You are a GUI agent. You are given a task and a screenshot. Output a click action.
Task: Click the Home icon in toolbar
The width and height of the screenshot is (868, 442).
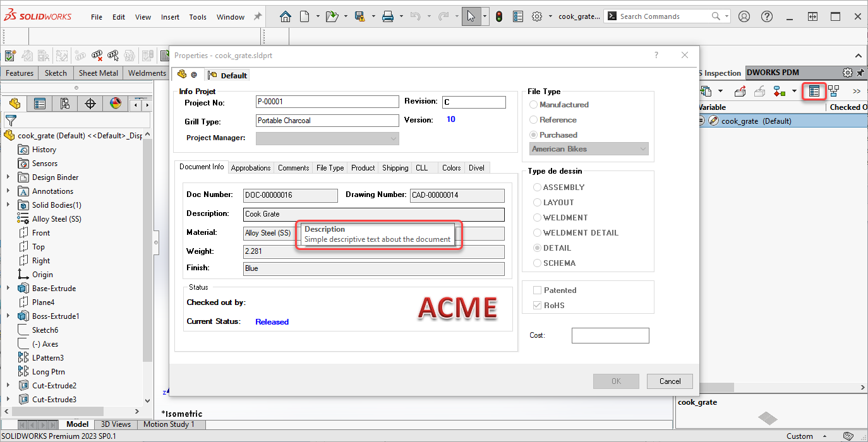point(286,17)
